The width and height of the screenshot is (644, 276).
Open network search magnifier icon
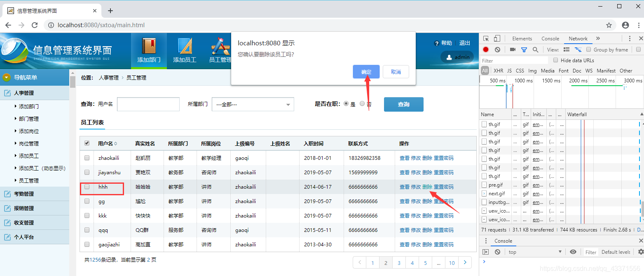point(535,49)
